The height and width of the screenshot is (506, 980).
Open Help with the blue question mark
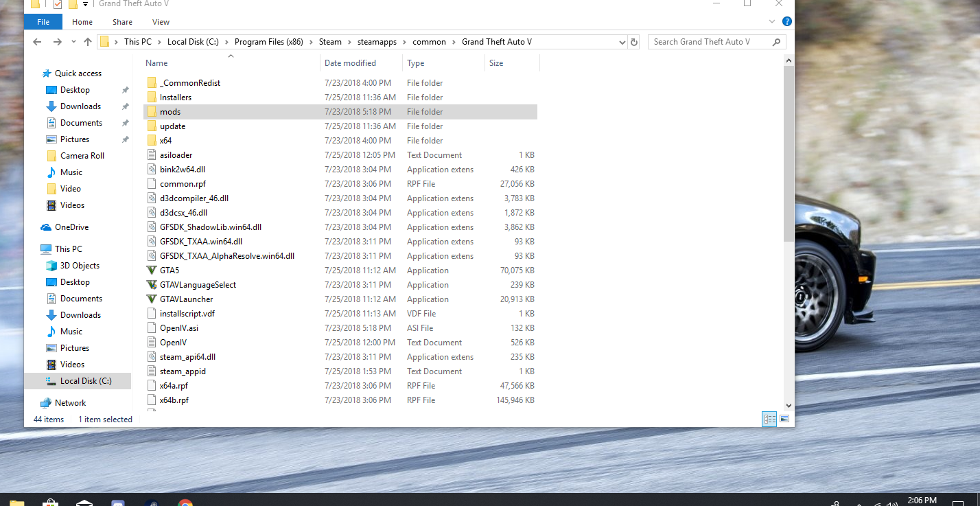(787, 21)
